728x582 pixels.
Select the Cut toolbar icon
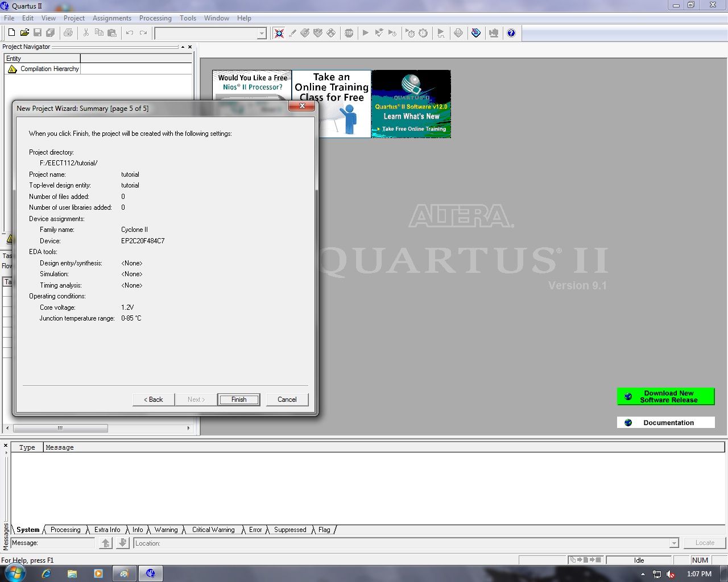pos(85,32)
